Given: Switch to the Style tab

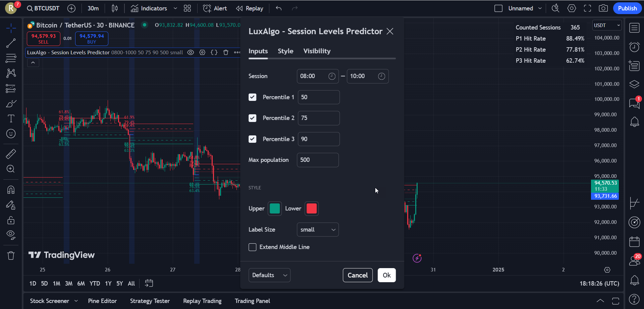Looking at the screenshot, I should pos(285,51).
